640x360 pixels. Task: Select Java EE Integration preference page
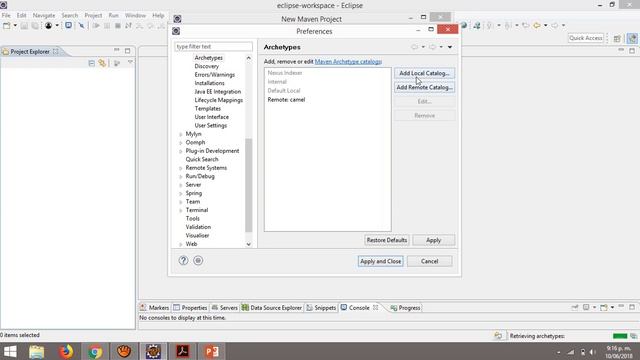218,92
